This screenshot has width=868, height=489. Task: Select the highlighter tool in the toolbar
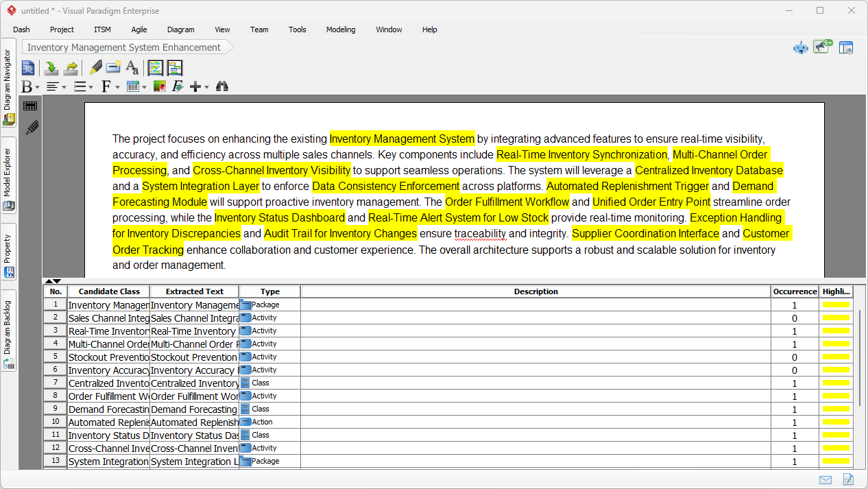click(x=95, y=68)
